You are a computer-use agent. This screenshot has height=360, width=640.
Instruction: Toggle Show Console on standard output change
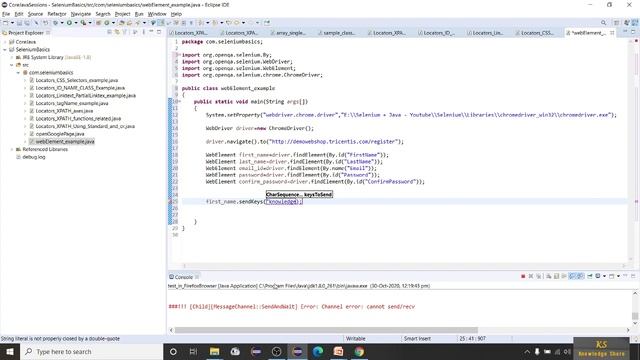point(572,276)
